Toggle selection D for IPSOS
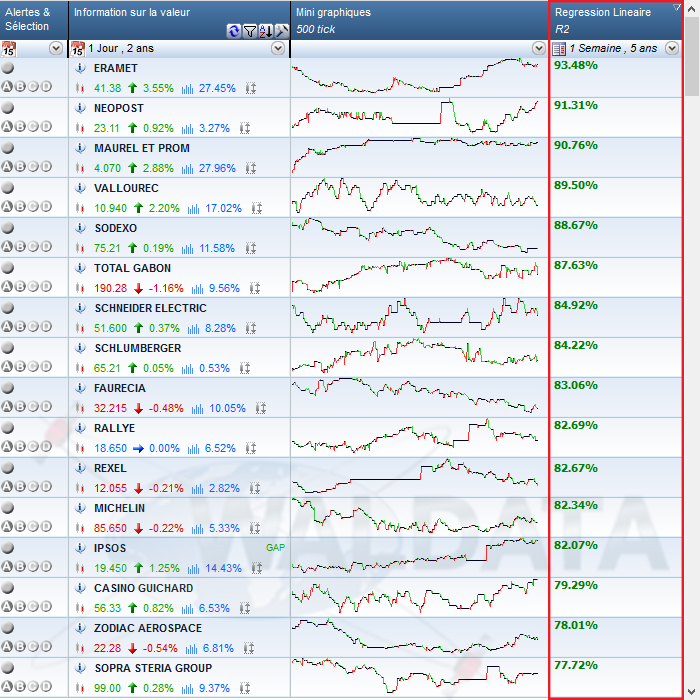 (46, 566)
